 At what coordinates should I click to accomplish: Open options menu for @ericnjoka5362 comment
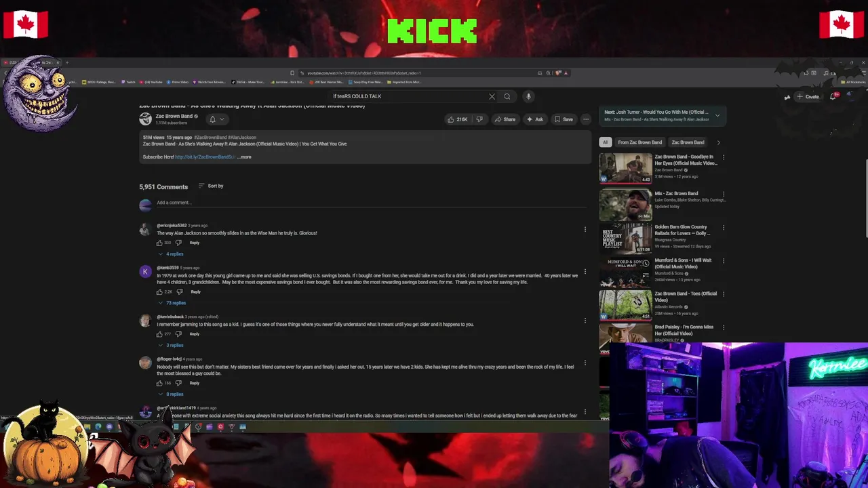[585, 230]
